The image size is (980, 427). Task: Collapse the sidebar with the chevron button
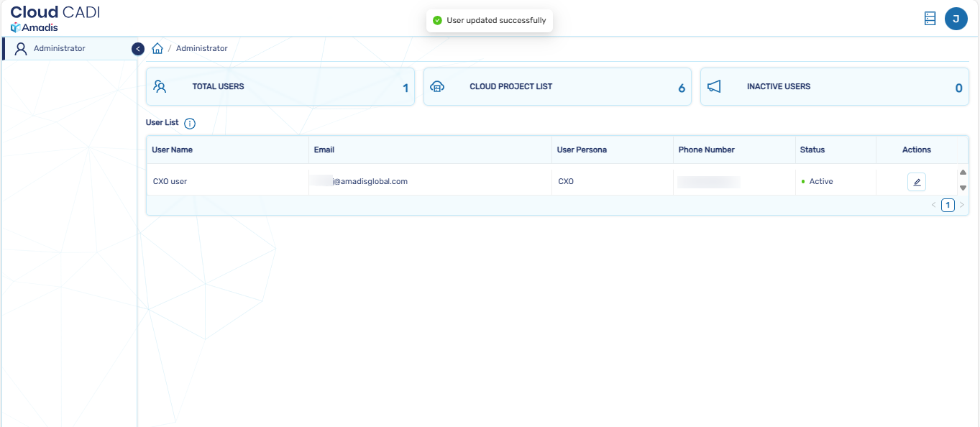[x=138, y=49]
